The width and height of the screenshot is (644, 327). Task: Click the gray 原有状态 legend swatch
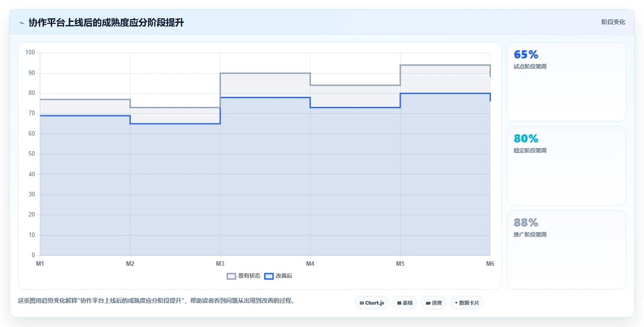[231, 276]
